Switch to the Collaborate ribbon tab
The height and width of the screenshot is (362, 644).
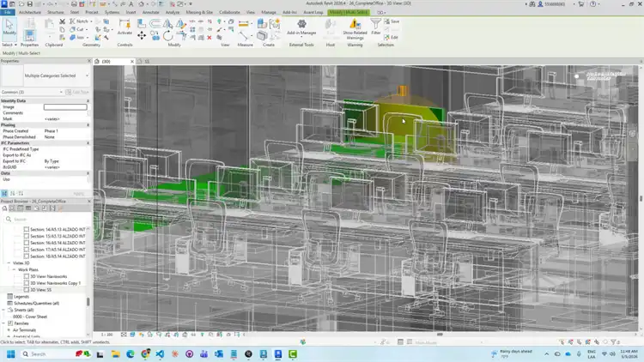[229, 12]
